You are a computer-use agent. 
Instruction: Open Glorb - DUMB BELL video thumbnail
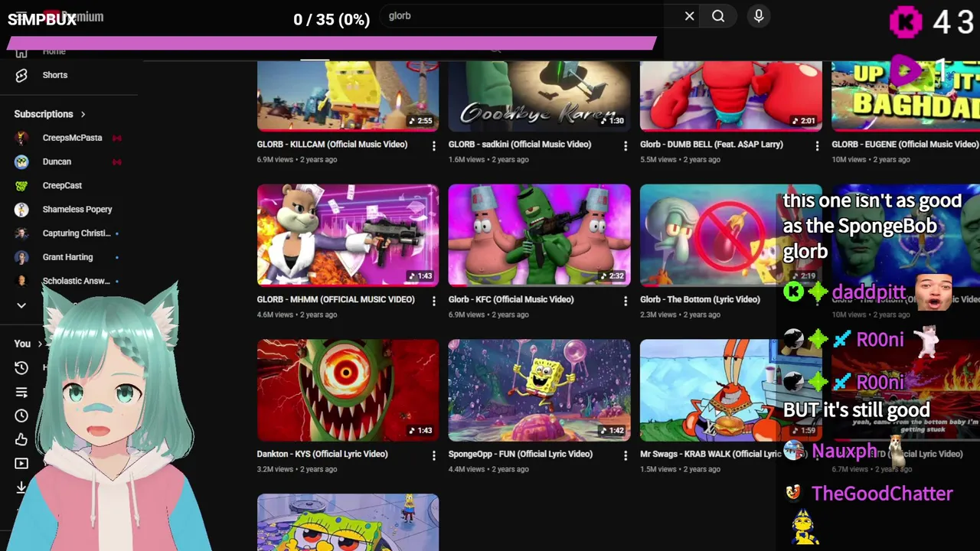pos(730,96)
